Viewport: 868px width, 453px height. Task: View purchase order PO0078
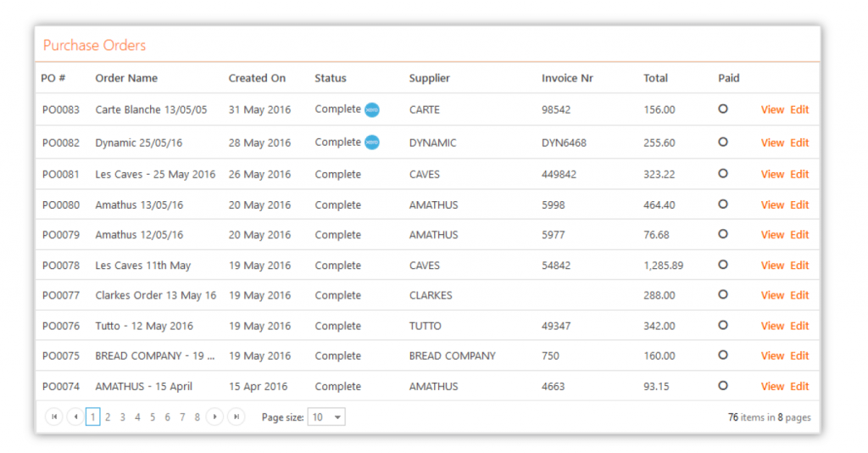point(772,266)
